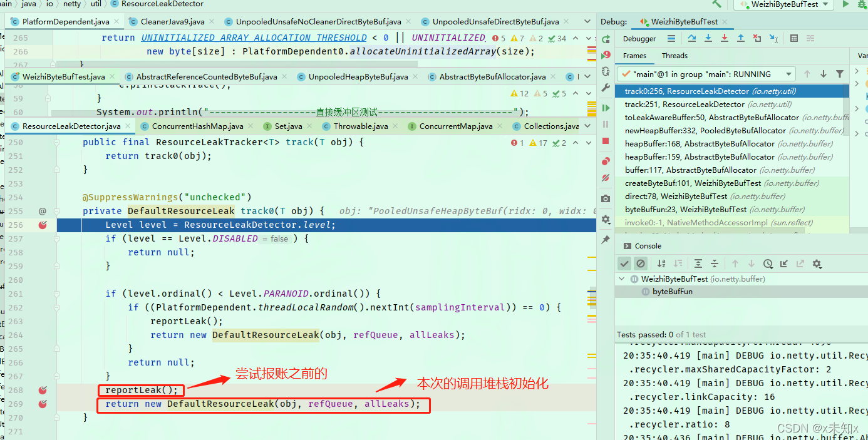Click next frame down arrow
This screenshot has width=868, height=440.
(x=824, y=74)
